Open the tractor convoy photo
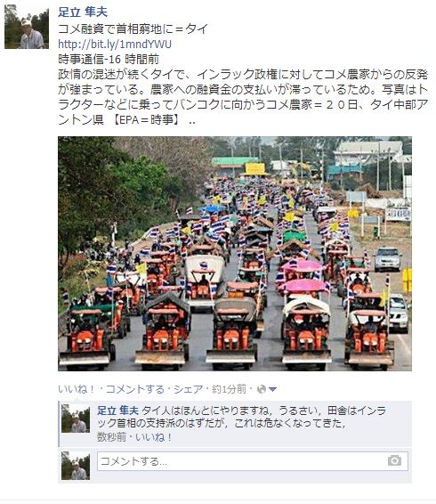 tap(235, 254)
